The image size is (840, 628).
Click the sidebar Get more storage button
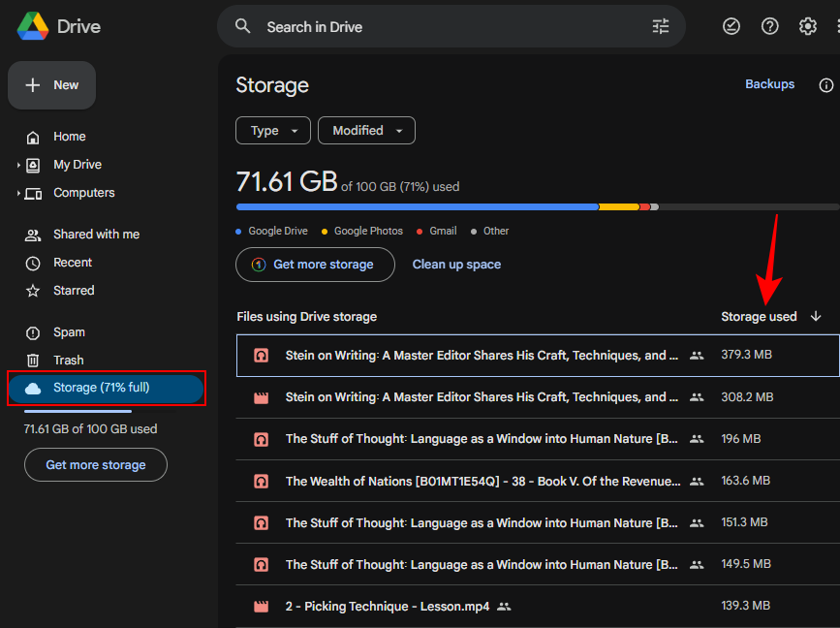[96, 464]
